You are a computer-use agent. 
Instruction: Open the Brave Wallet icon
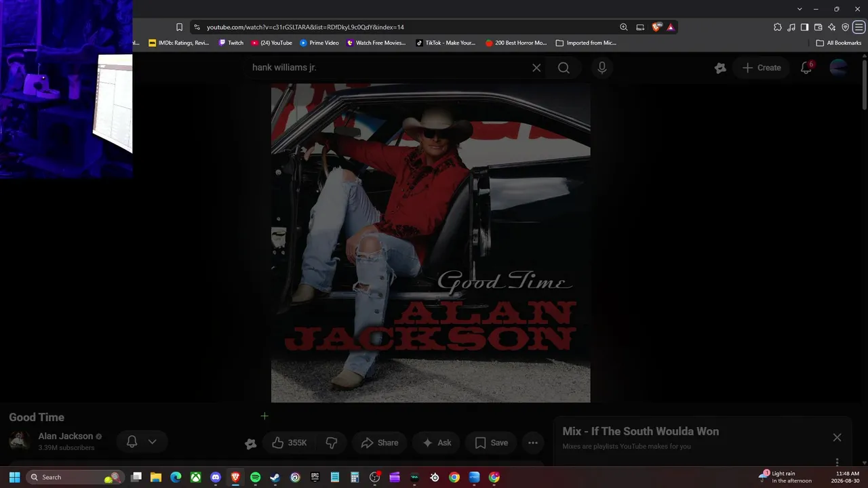click(818, 27)
